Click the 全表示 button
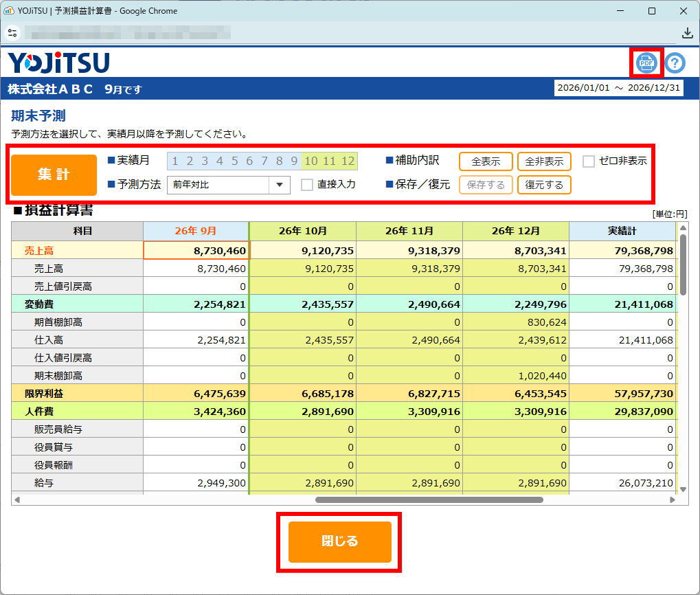The width and height of the screenshot is (700, 595). (x=486, y=161)
